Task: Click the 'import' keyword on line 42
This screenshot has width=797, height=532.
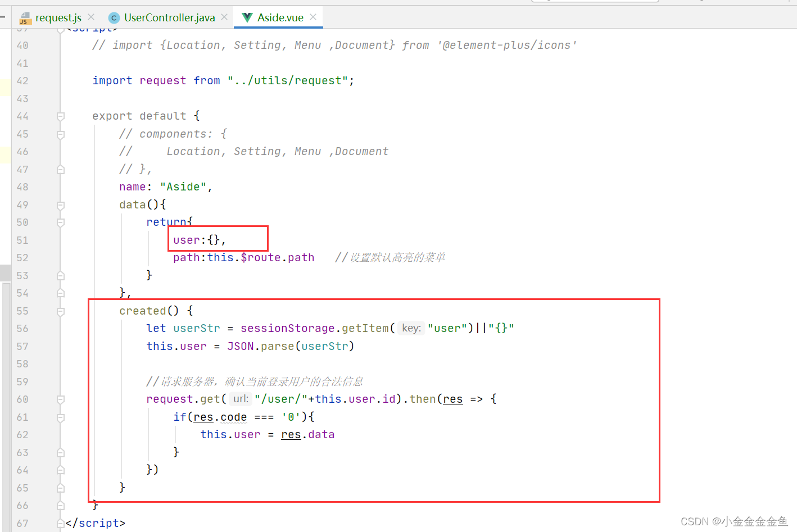Action: point(112,81)
